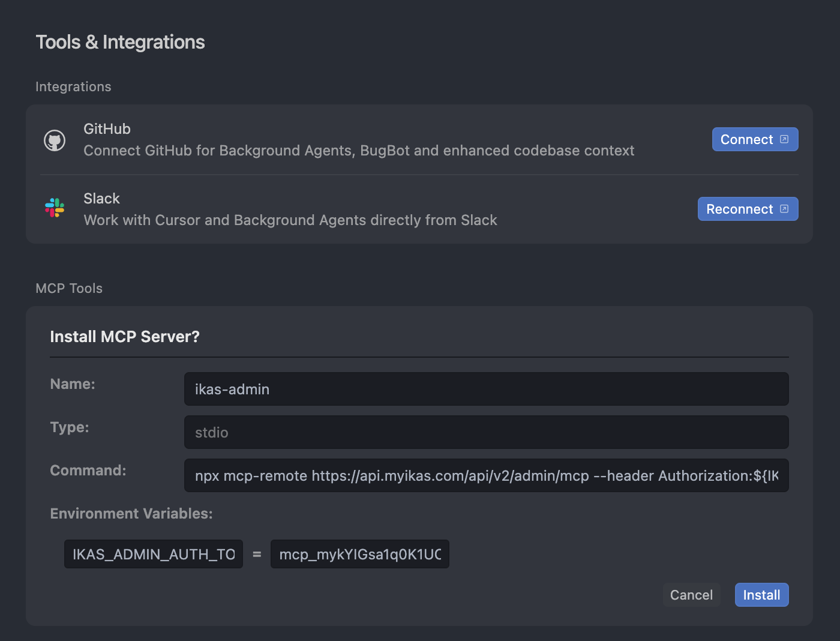The height and width of the screenshot is (641, 840).
Task: Install the ikas-admin MCP server
Action: coord(761,595)
